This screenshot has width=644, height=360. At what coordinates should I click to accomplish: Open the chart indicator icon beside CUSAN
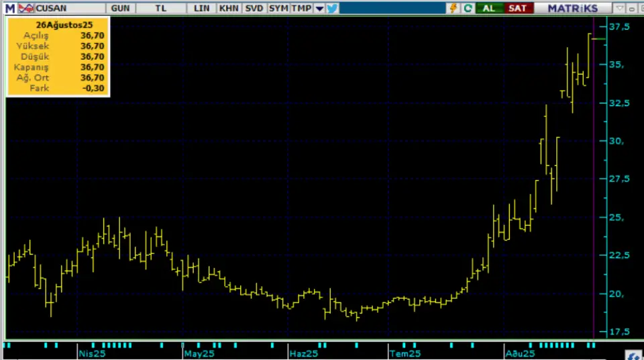(25, 8)
